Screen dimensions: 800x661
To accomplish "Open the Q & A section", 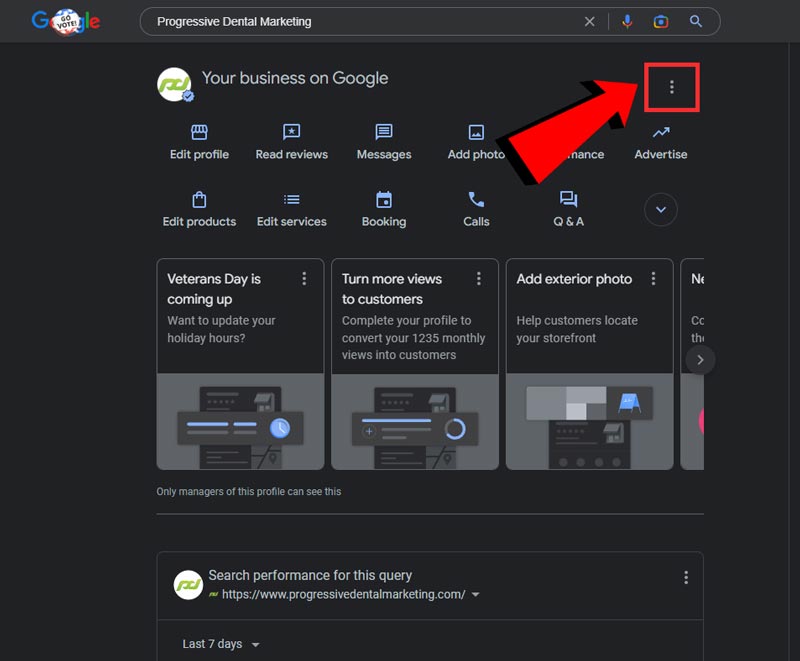I will [x=568, y=210].
